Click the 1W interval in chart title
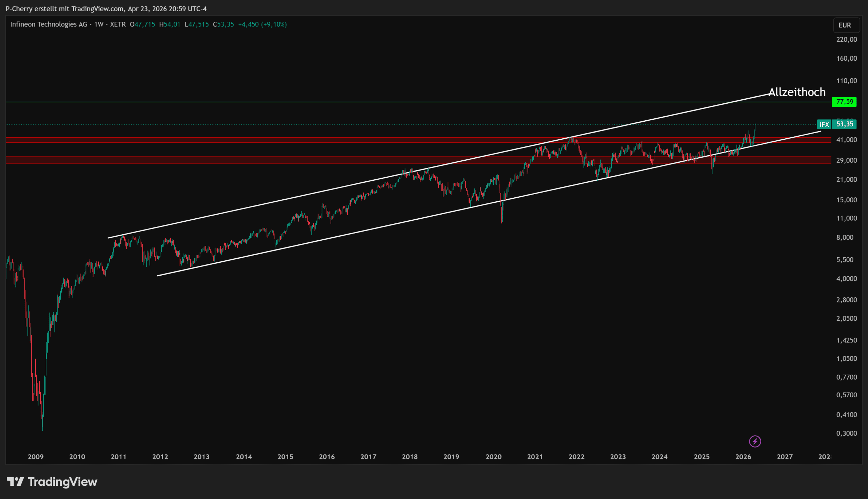This screenshot has height=499, width=868. pyautogui.click(x=99, y=24)
